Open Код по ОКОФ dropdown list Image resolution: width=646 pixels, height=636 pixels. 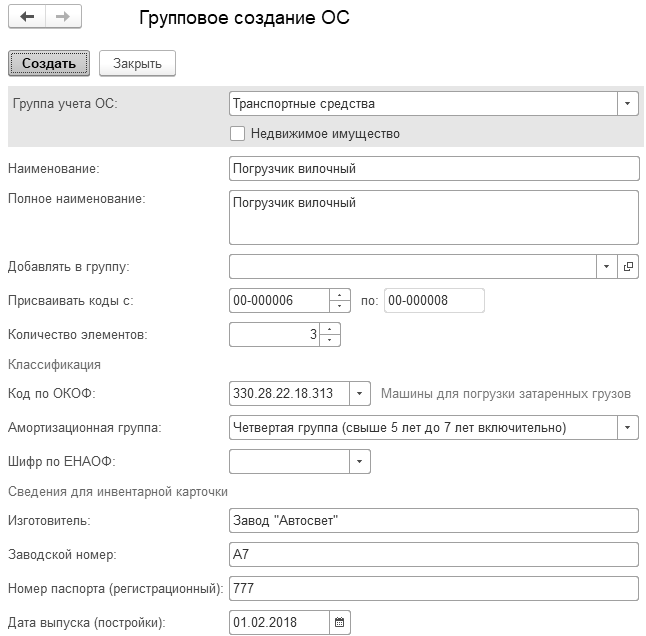(x=360, y=393)
